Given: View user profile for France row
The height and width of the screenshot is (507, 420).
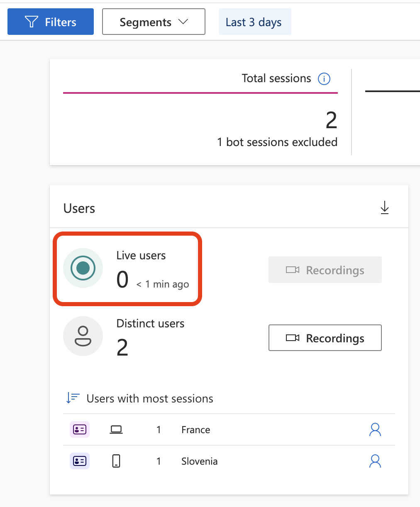Looking at the screenshot, I should (375, 429).
